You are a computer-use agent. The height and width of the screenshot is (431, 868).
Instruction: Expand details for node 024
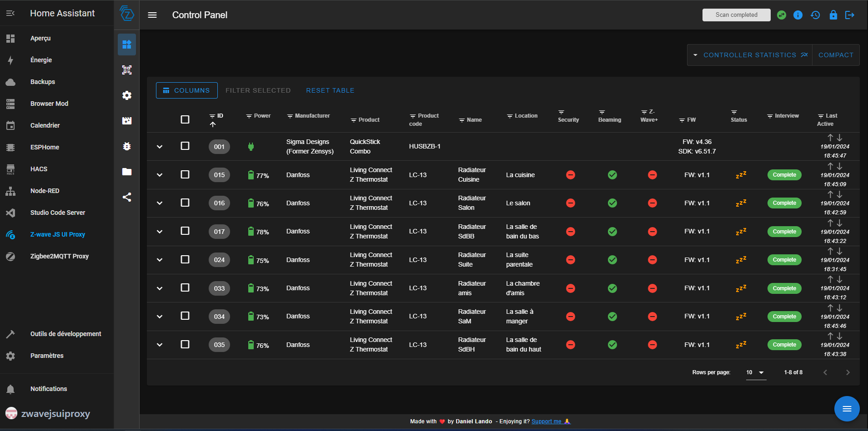160,260
